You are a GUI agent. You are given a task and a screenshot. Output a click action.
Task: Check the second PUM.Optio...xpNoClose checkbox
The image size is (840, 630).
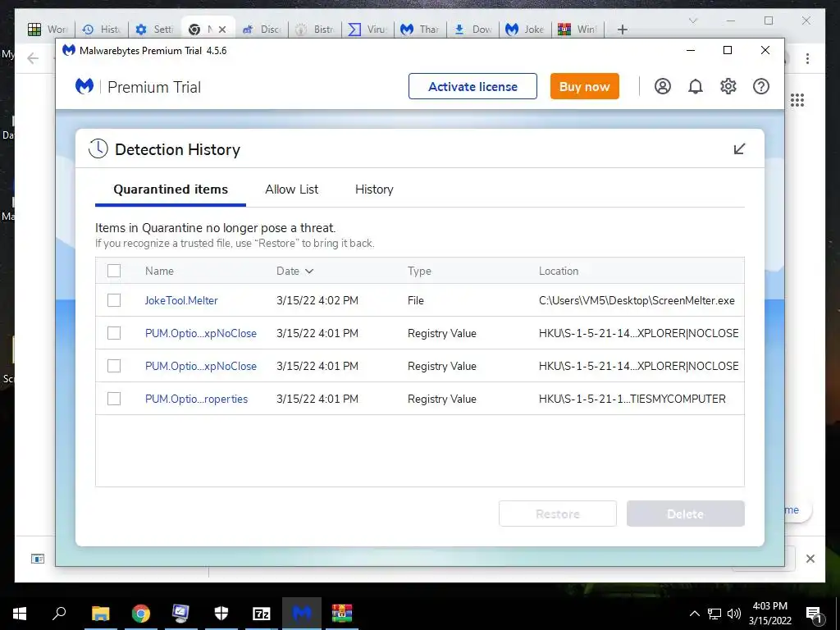tap(113, 366)
